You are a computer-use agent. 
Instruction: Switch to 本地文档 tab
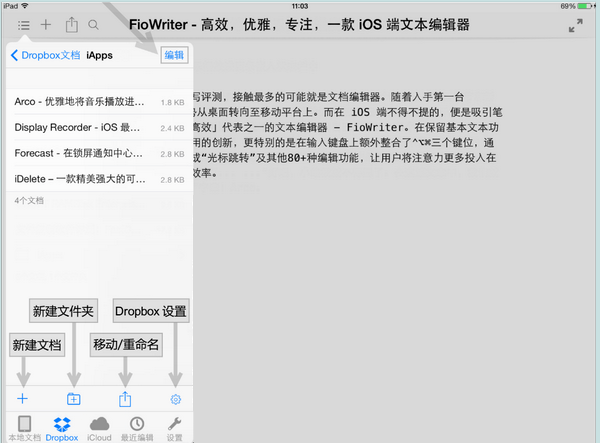(24, 428)
